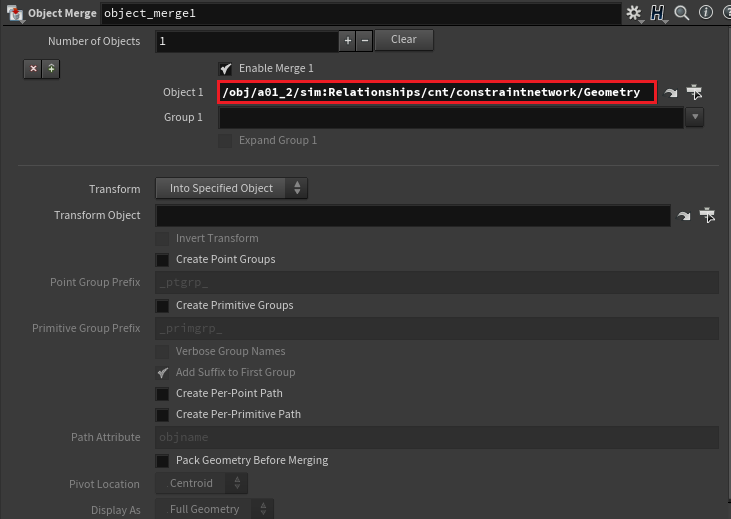Open Houdini help via H icon

[658, 13]
